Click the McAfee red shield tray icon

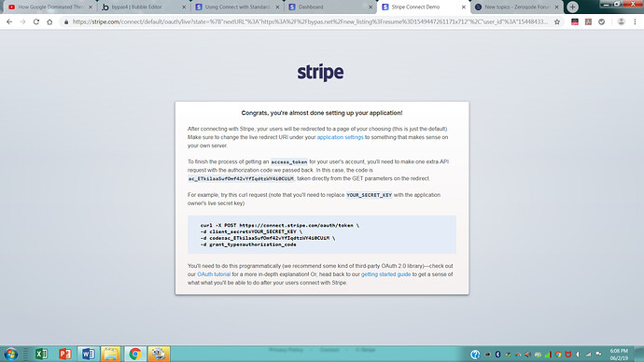(568, 355)
